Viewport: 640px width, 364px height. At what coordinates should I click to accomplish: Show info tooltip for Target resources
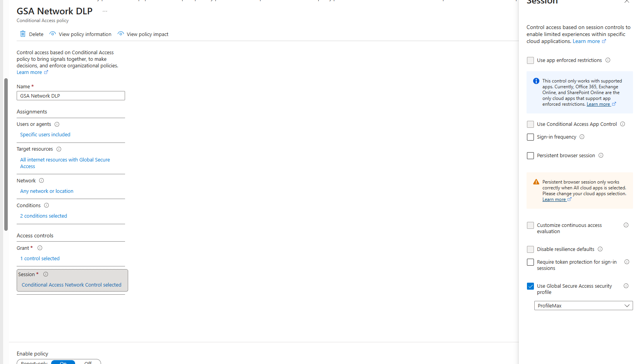pyautogui.click(x=59, y=149)
